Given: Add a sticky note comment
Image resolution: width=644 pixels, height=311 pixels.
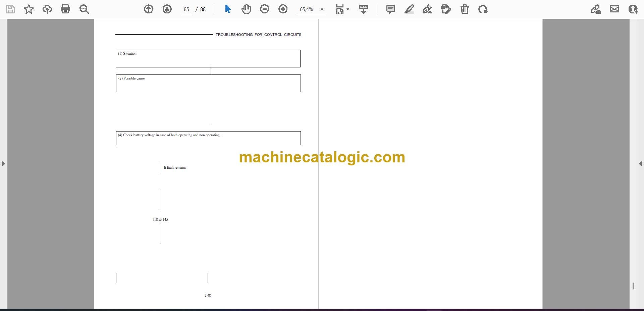Looking at the screenshot, I should 391,9.
